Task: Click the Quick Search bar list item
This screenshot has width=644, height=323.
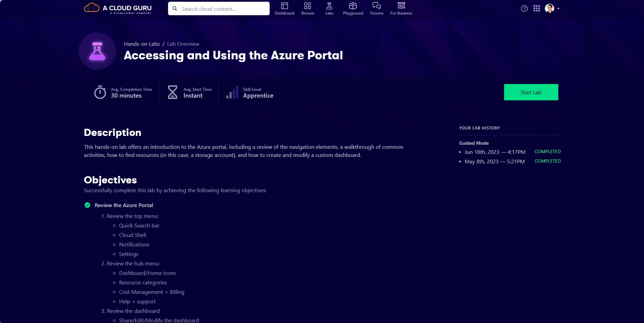Action: pyautogui.click(x=139, y=225)
